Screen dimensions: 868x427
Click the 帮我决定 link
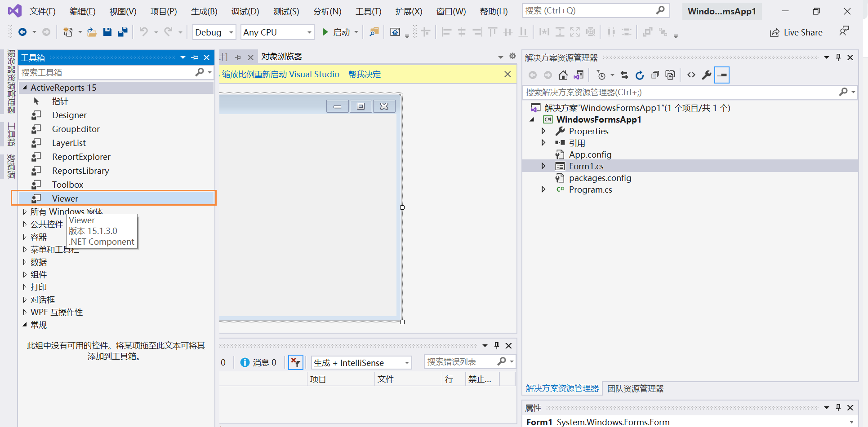click(365, 75)
